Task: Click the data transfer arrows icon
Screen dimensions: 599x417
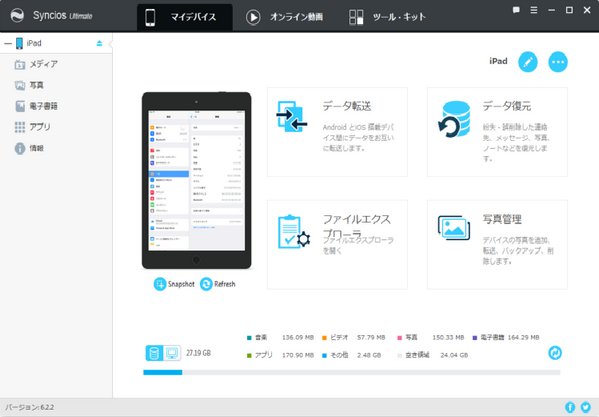Action: [x=291, y=117]
